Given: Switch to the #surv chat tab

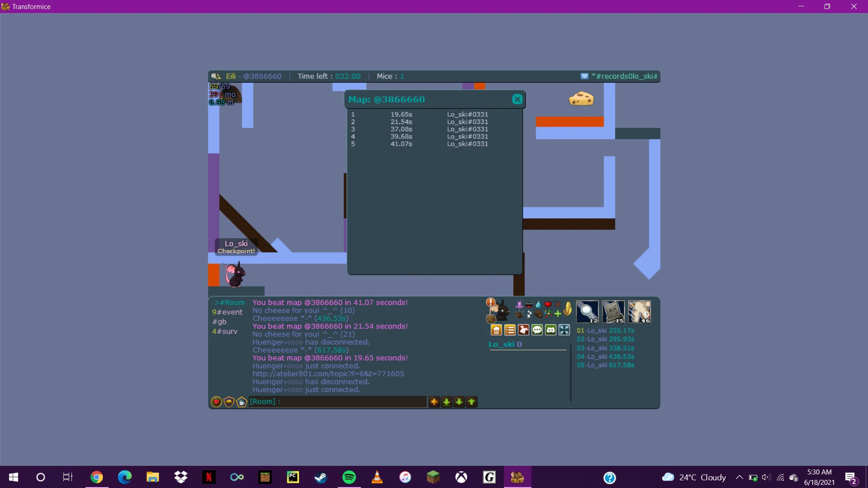Looking at the screenshot, I should 225,331.
